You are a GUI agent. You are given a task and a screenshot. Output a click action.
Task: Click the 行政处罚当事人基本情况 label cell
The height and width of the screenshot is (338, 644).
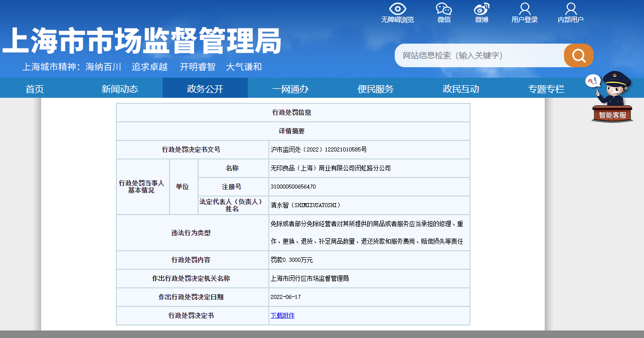[143, 187]
